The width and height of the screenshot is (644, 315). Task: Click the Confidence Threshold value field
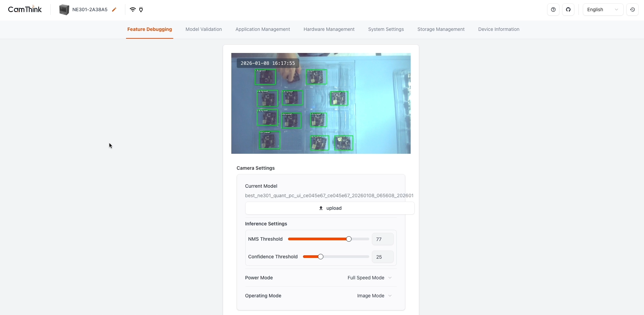[x=382, y=257]
